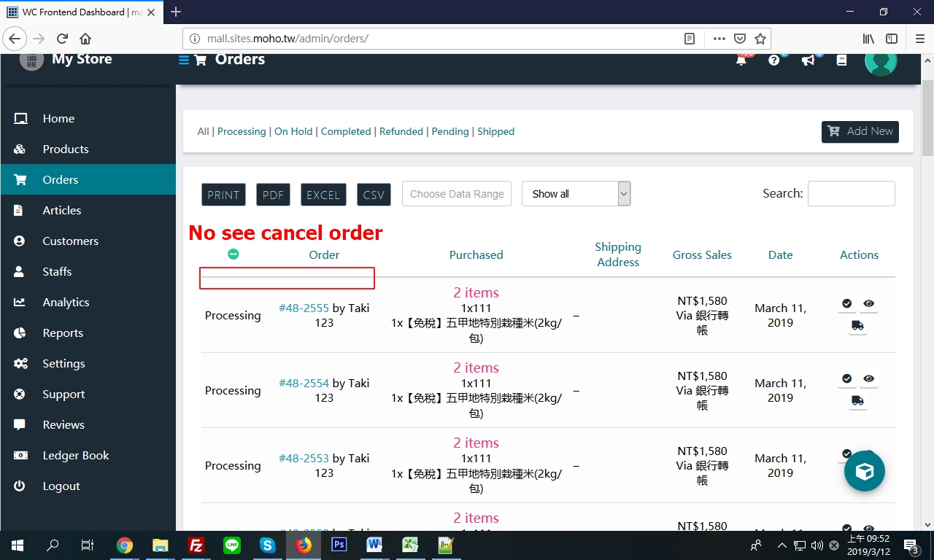This screenshot has height=560, width=934.
Task: Open Reviews in the sidebar
Action: pos(88,425)
